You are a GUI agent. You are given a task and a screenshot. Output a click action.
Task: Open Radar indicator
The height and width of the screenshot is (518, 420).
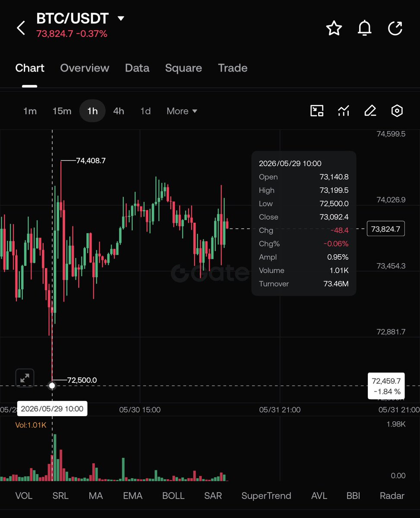coord(392,496)
